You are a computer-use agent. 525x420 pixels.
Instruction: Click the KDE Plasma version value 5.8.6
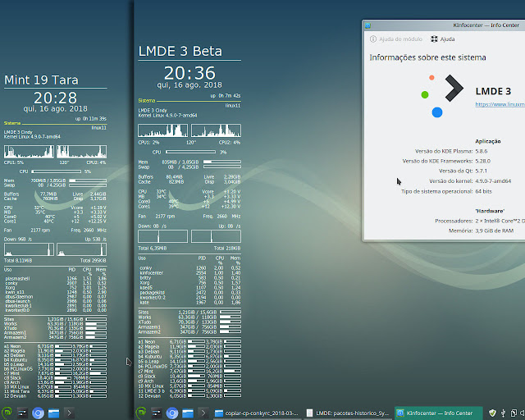482,151
